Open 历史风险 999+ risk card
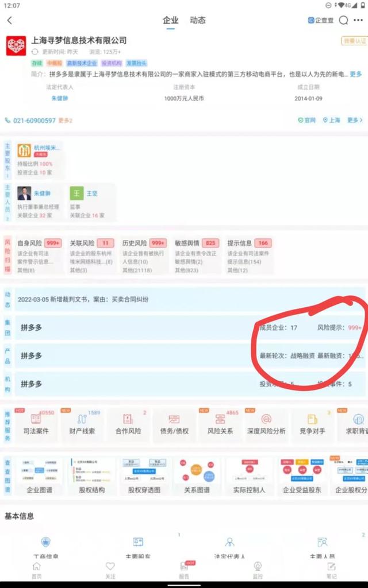Image resolution: width=368 pixels, height=588 pixels. (x=144, y=255)
